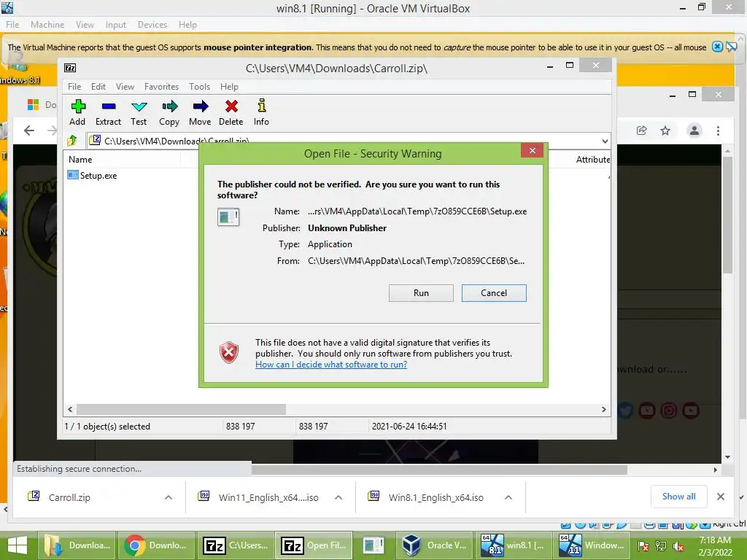Click the taskbar network icon
747x560 pixels.
661,546
